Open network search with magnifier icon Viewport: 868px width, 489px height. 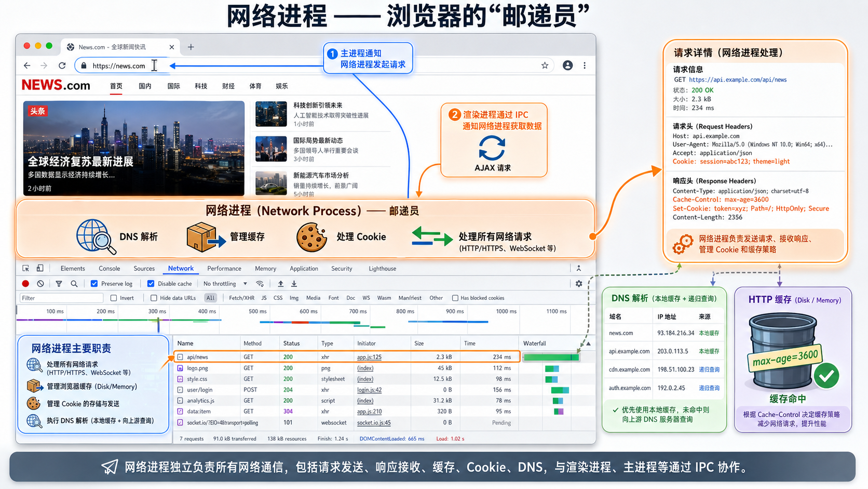[74, 284]
